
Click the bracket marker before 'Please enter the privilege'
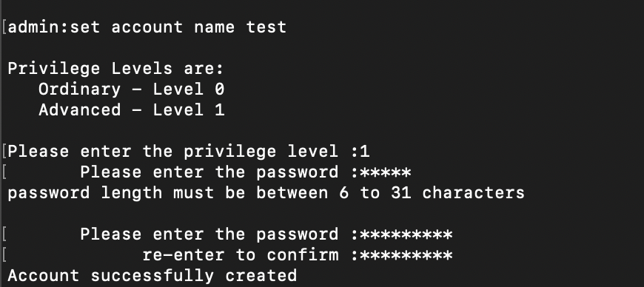click(x=4, y=152)
